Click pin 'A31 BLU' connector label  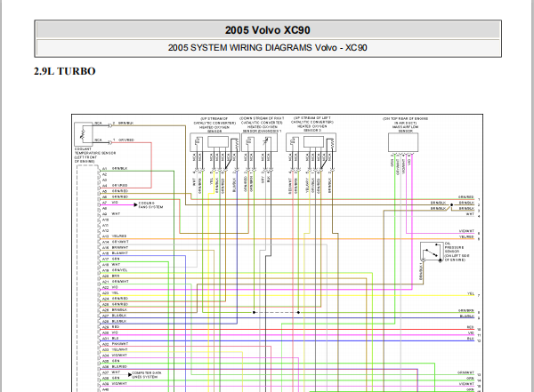coord(110,339)
